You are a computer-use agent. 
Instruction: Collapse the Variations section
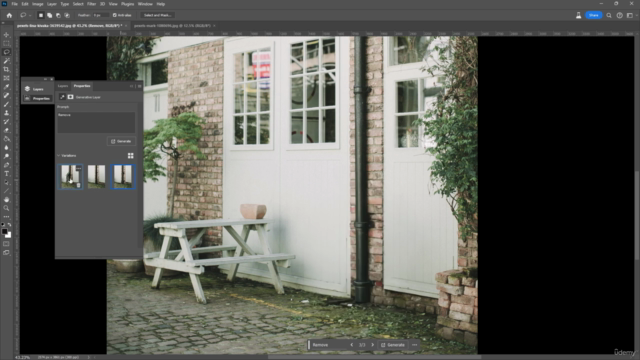pyautogui.click(x=58, y=156)
